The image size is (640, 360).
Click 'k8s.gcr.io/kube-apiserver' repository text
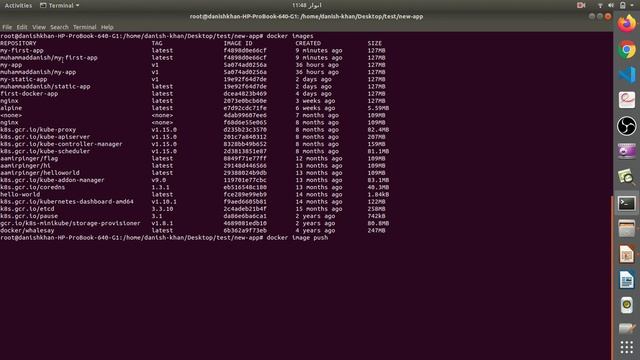coord(45,137)
